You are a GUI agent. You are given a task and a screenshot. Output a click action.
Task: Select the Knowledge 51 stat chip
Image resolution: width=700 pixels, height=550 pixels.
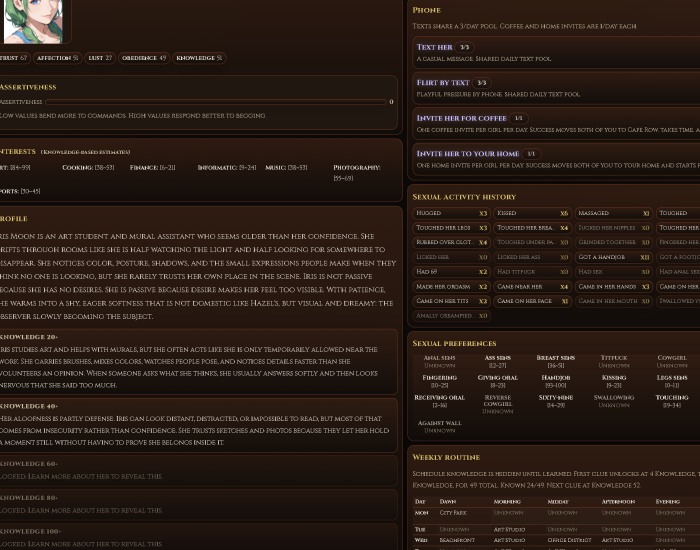[199, 58]
